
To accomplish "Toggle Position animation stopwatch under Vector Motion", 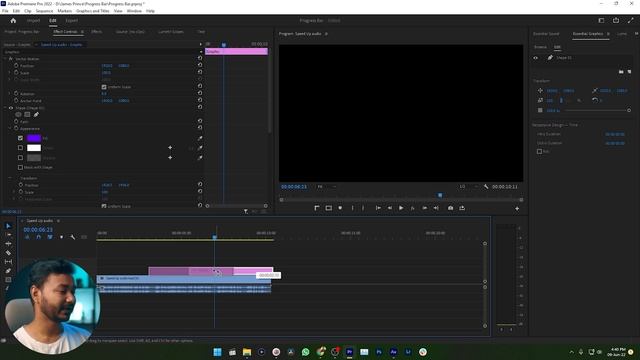I will tap(16, 65).
